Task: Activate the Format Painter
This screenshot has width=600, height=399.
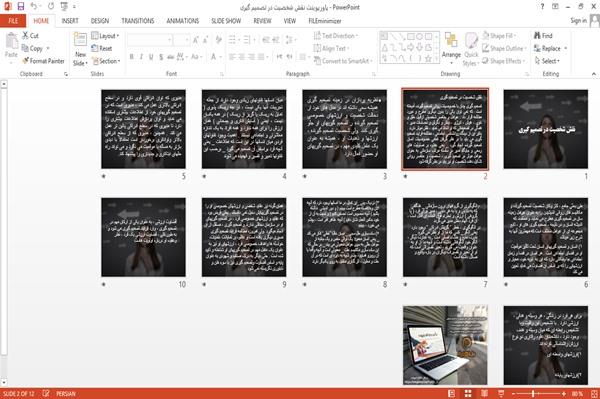Action: coord(44,61)
